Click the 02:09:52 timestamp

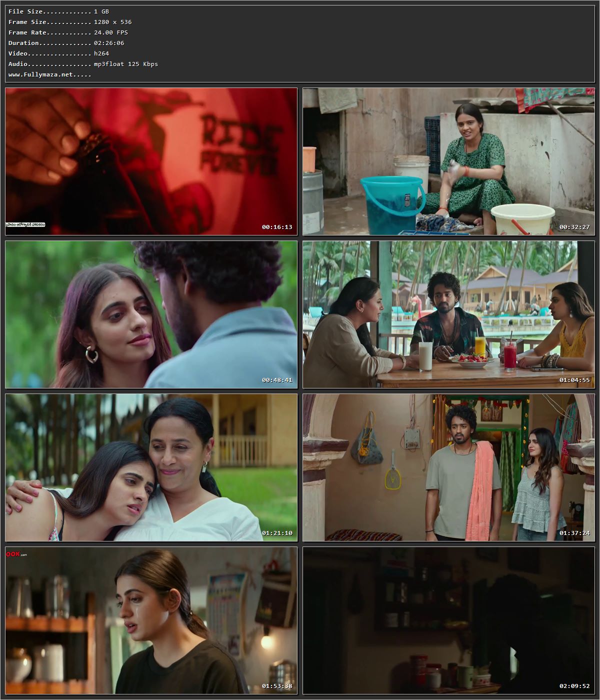click(574, 686)
